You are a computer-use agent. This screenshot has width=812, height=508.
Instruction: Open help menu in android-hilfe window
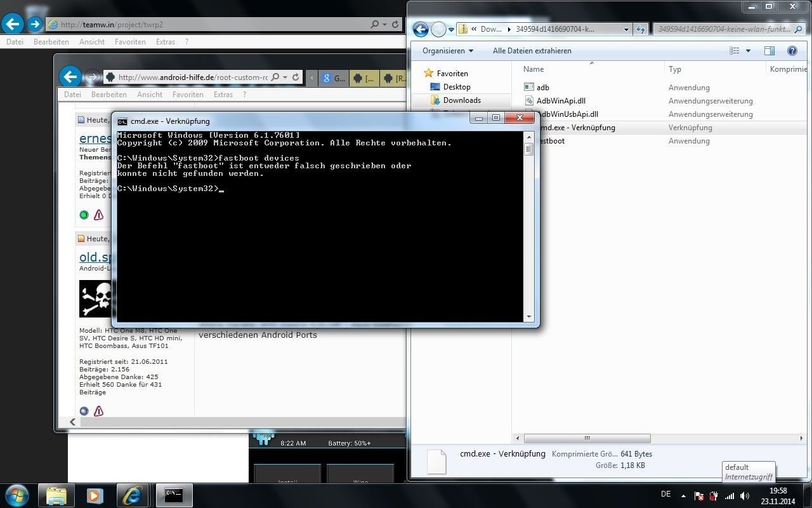pyautogui.click(x=244, y=95)
